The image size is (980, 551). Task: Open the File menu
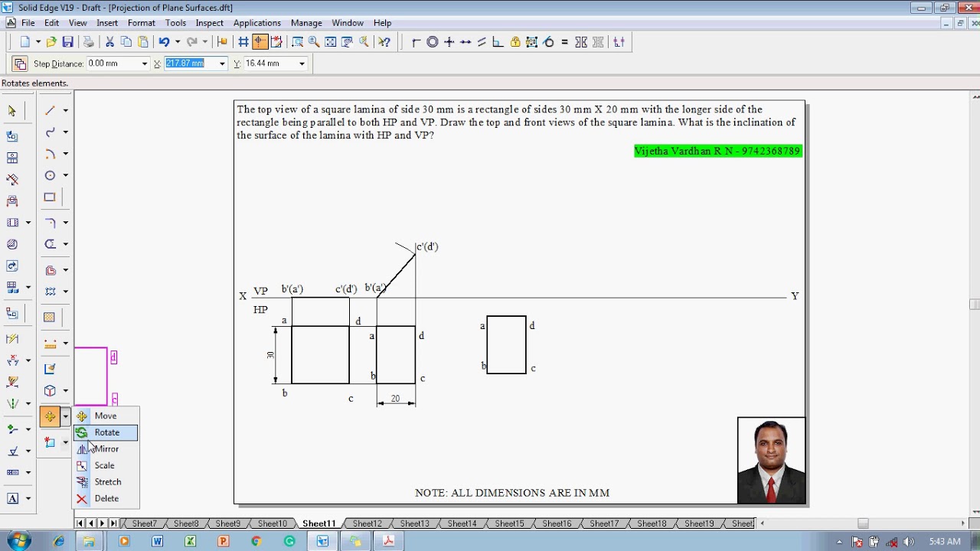point(28,23)
